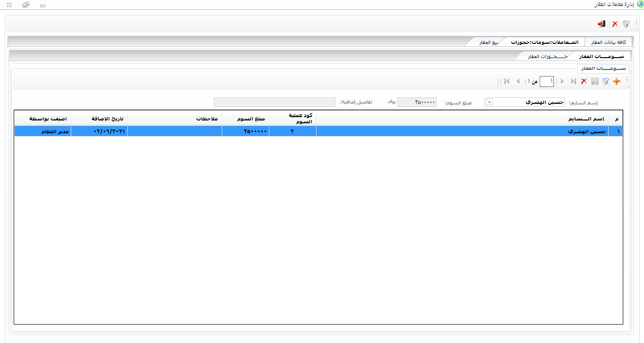Go to the first record in navigator
This screenshot has width=644, height=343.
click(x=573, y=82)
